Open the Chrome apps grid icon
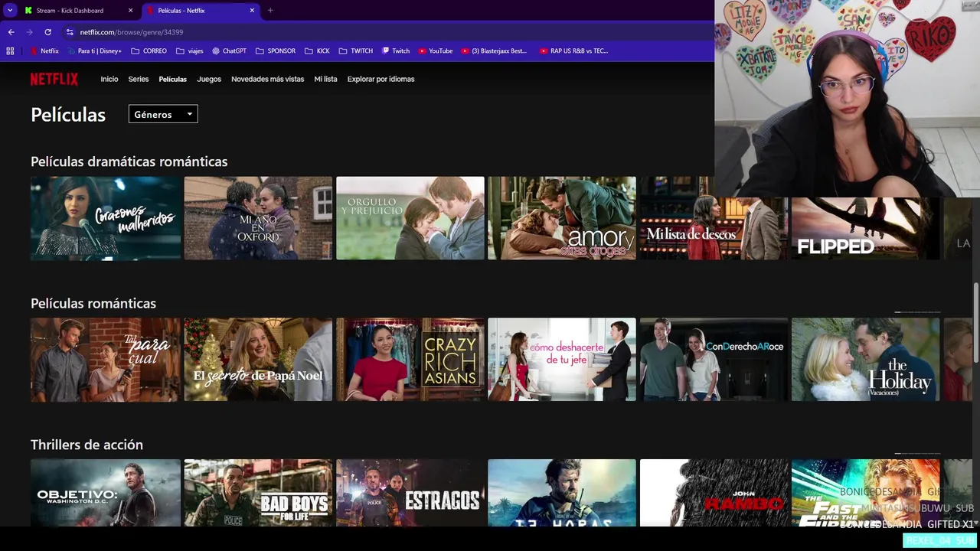Screen dimensions: 980x551 pyautogui.click(x=10, y=51)
